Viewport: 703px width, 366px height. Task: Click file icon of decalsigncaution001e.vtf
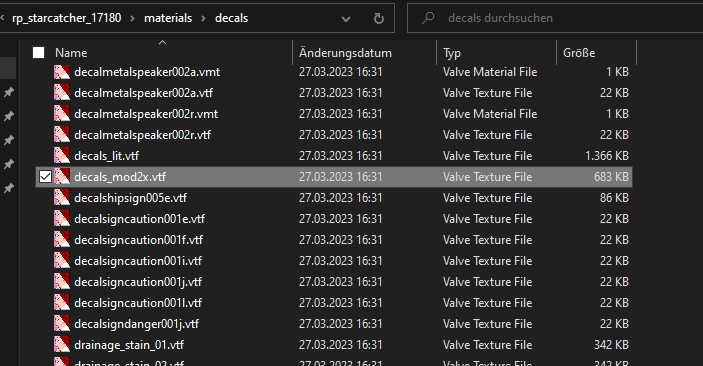pos(62,219)
